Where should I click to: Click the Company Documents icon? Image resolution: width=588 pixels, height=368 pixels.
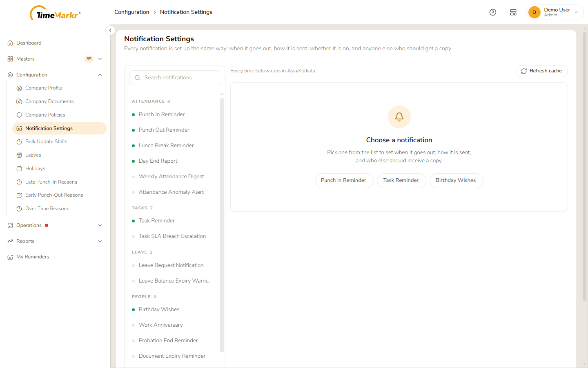point(19,101)
